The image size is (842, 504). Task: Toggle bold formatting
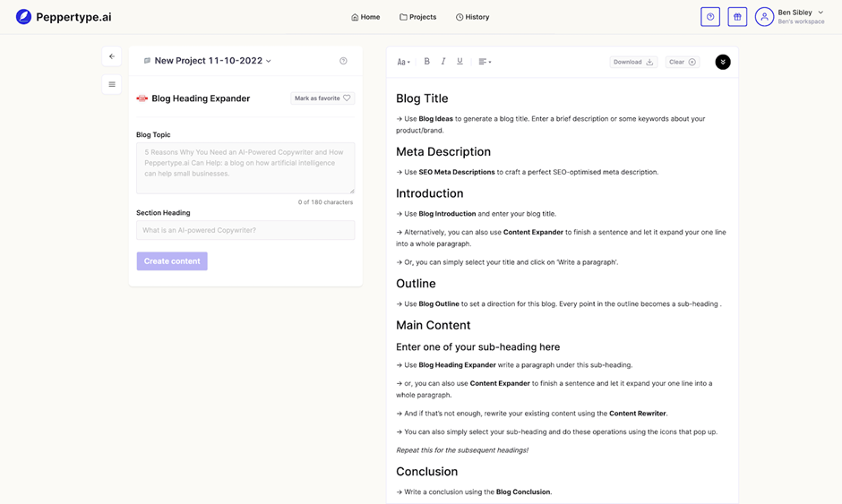[x=426, y=62]
